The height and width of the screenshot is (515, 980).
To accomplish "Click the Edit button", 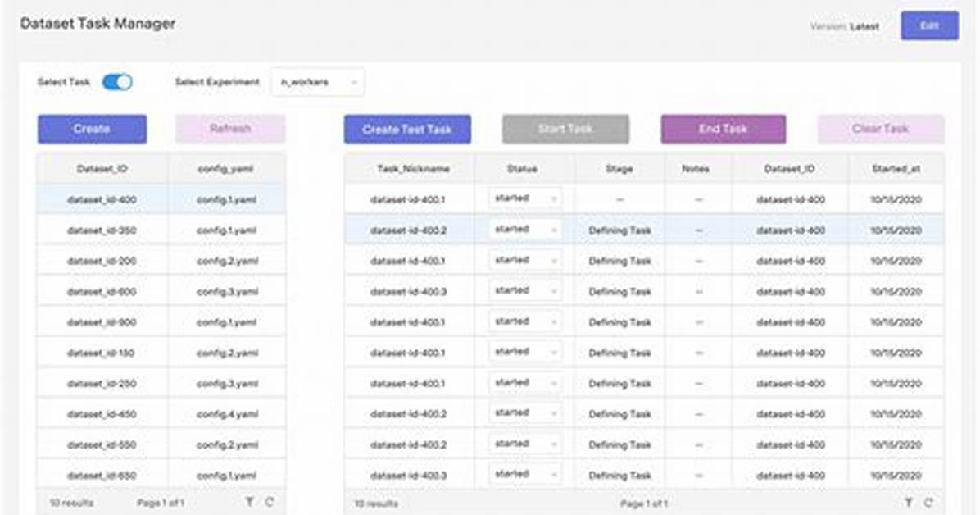I will point(929,25).
